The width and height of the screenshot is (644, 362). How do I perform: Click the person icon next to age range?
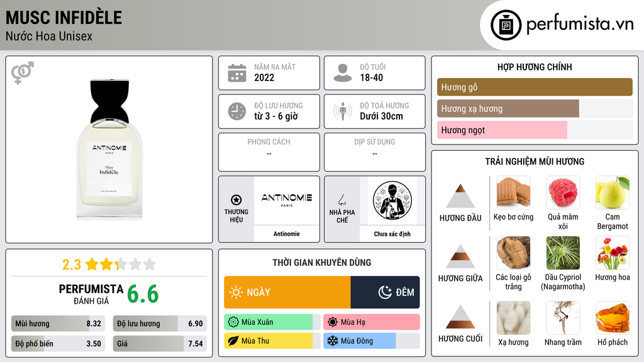pos(343,73)
